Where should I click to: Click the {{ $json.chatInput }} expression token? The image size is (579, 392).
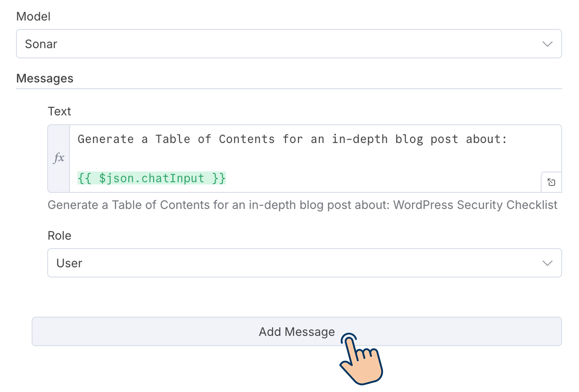click(151, 178)
